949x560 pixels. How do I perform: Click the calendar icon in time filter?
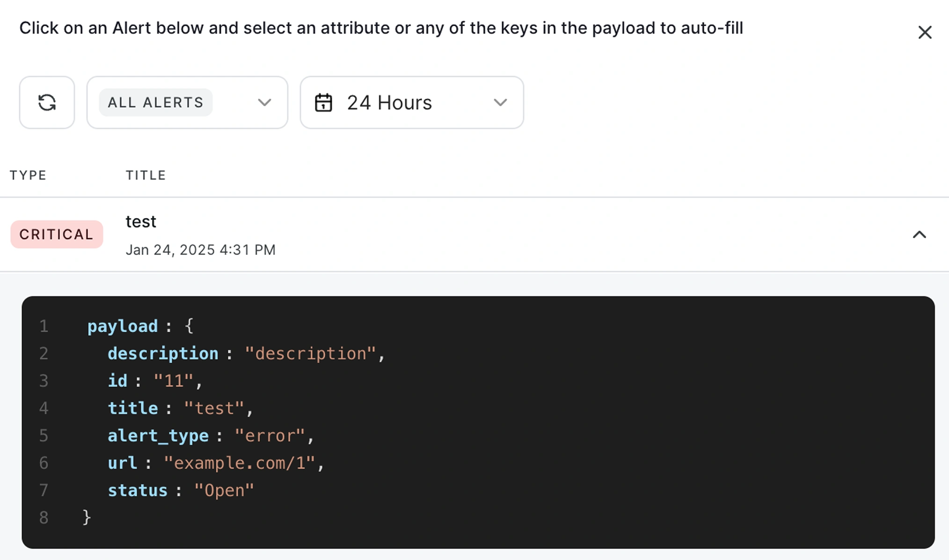[x=323, y=102]
